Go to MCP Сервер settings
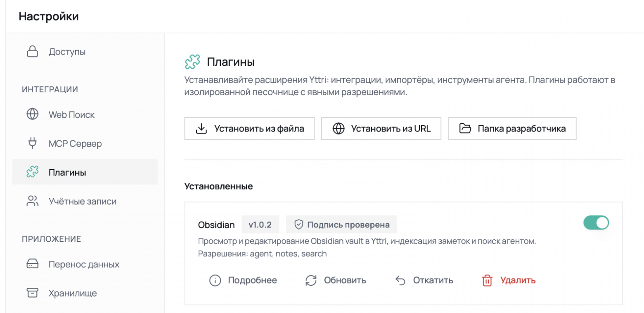The image size is (644, 313). 85,143
